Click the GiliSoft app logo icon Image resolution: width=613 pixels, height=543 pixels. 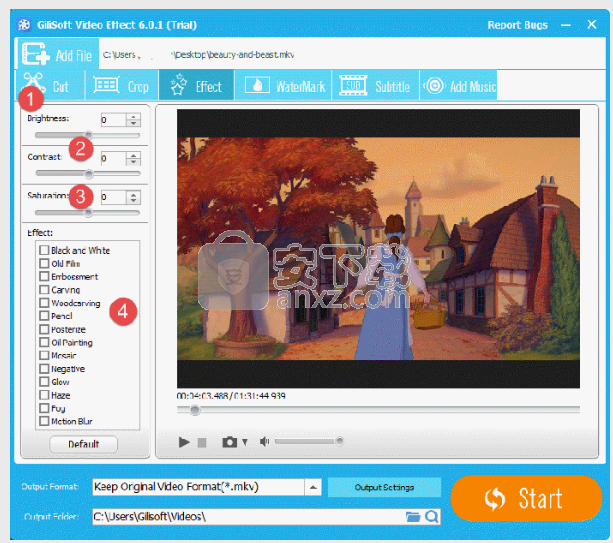pyautogui.click(x=24, y=25)
